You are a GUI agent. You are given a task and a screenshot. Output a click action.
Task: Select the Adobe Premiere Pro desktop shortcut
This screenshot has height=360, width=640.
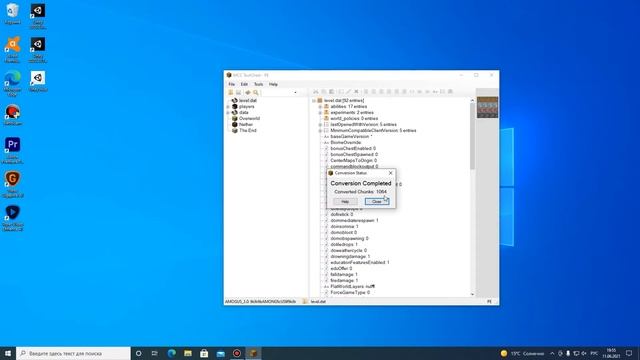tap(12, 150)
